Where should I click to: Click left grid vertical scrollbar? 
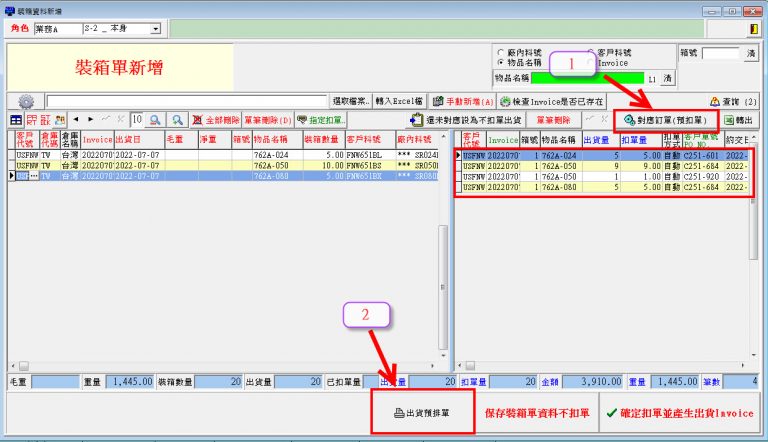[x=443, y=287]
